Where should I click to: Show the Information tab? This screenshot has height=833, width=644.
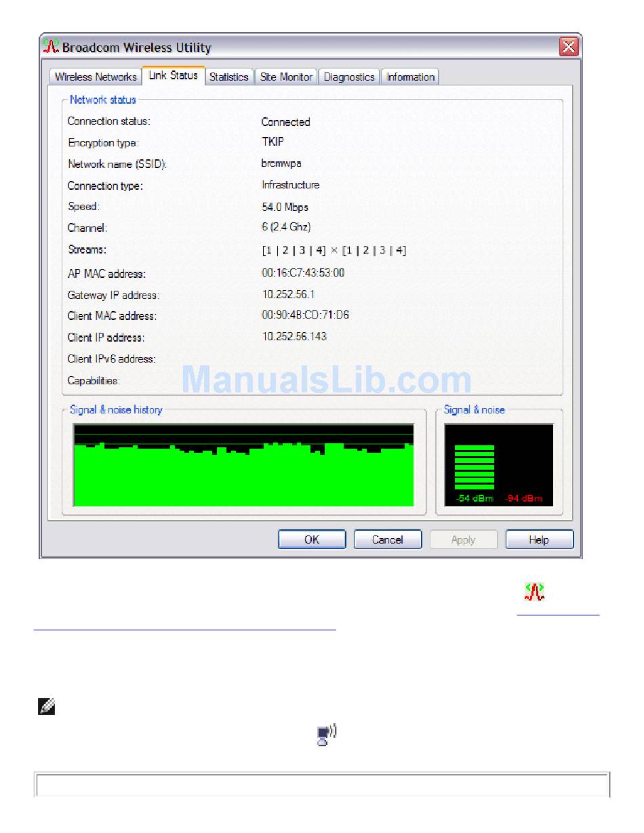410,77
